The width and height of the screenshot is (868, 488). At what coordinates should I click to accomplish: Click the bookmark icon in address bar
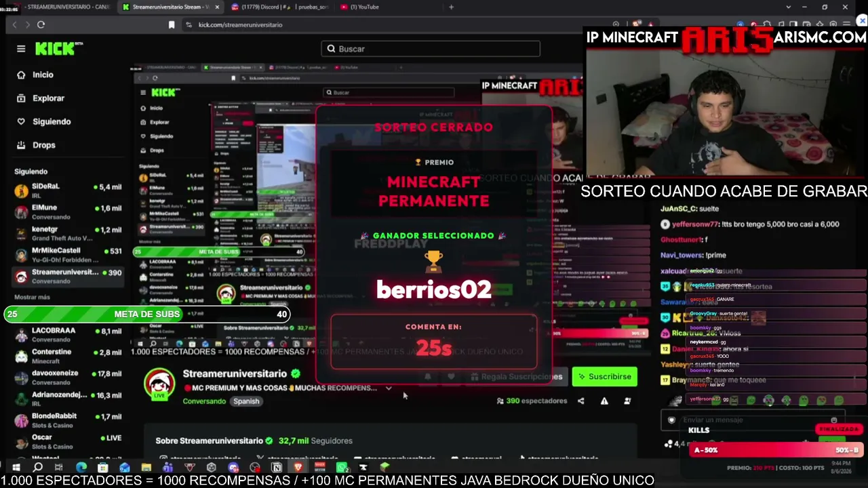[172, 25]
